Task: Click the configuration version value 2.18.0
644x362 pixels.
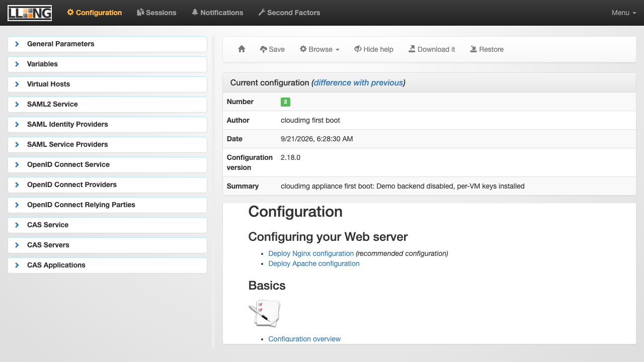Action: 290,157
